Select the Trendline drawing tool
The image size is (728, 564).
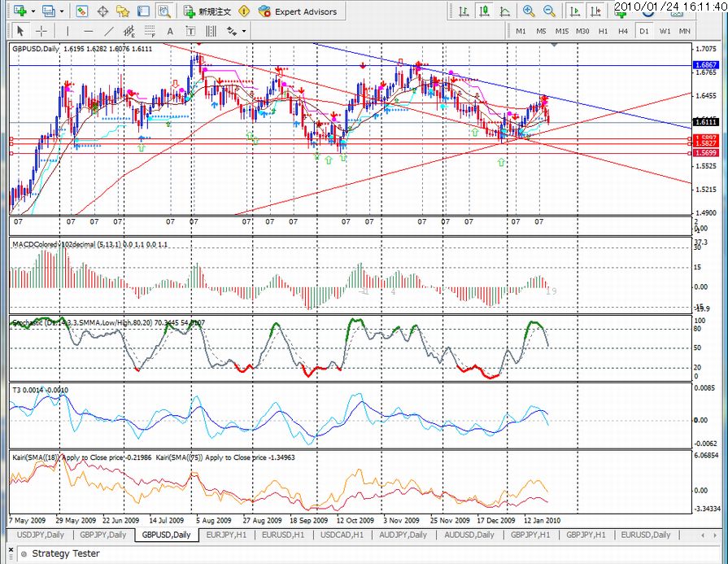click(x=110, y=31)
